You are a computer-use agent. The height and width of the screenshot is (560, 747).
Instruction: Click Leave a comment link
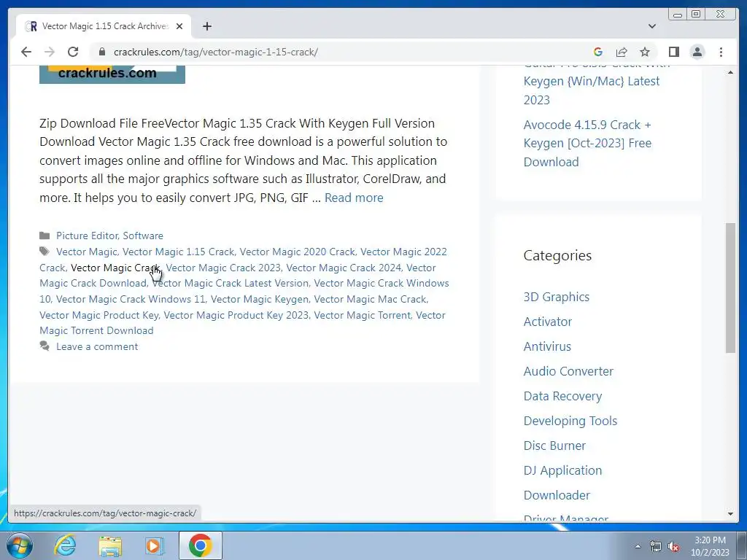[97, 346]
